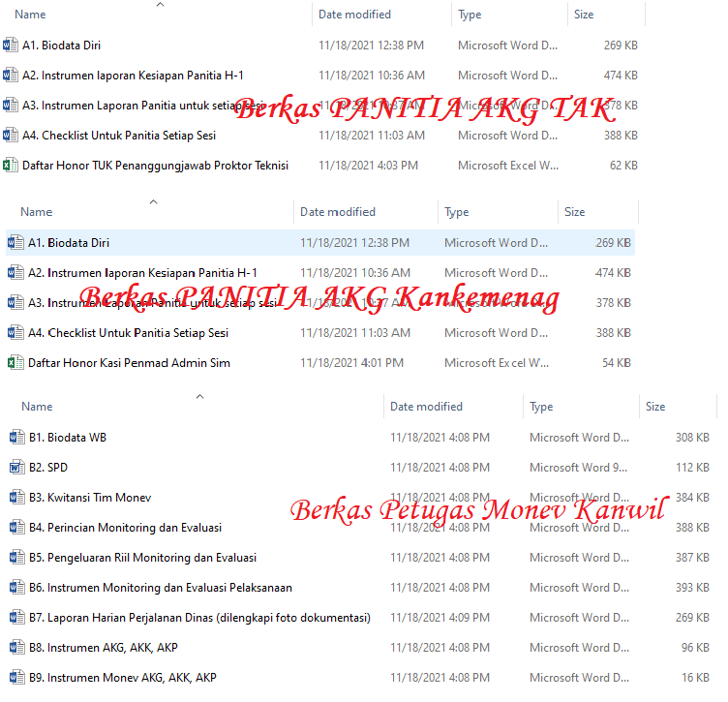This screenshot has width=728, height=702.
Task: Click the Type header in the bottom list
Action: click(541, 407)
